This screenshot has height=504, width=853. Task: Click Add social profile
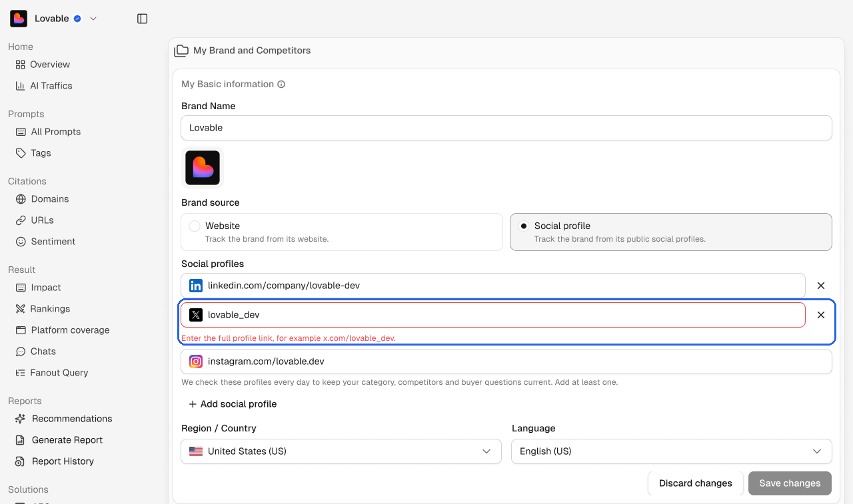[x=233, y=404]
